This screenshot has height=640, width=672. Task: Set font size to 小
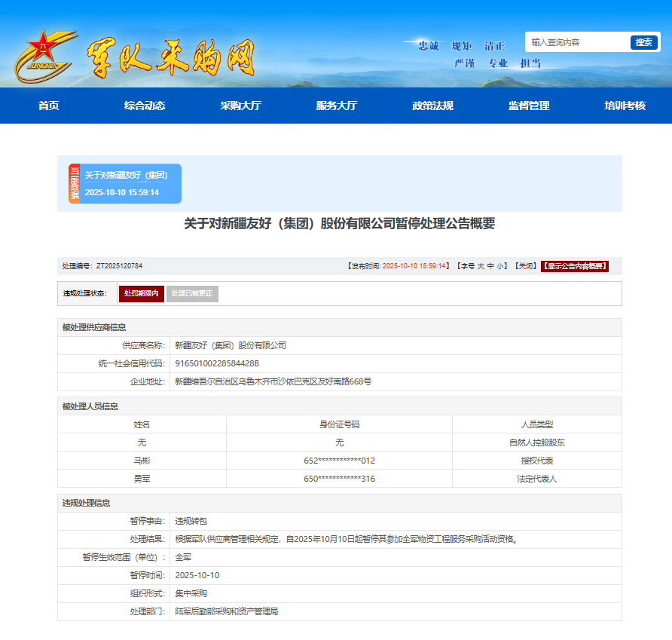point(500,266)
